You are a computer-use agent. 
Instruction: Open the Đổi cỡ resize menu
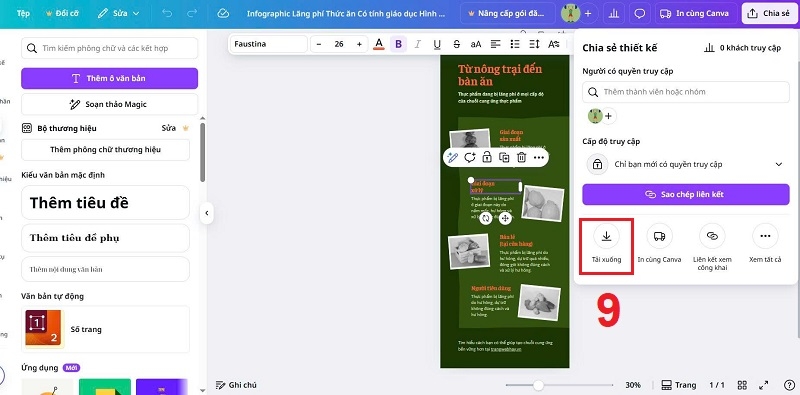[x=62, y=14]
